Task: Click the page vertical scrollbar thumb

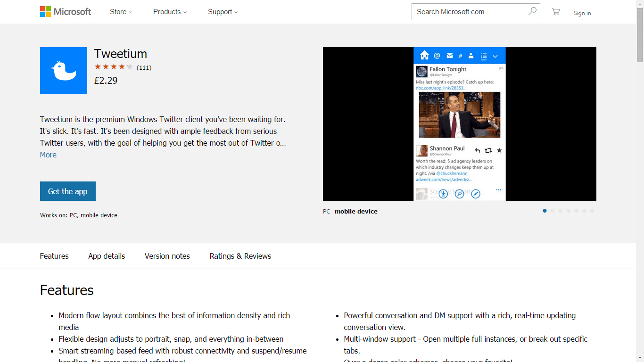Action: point(640,35)
